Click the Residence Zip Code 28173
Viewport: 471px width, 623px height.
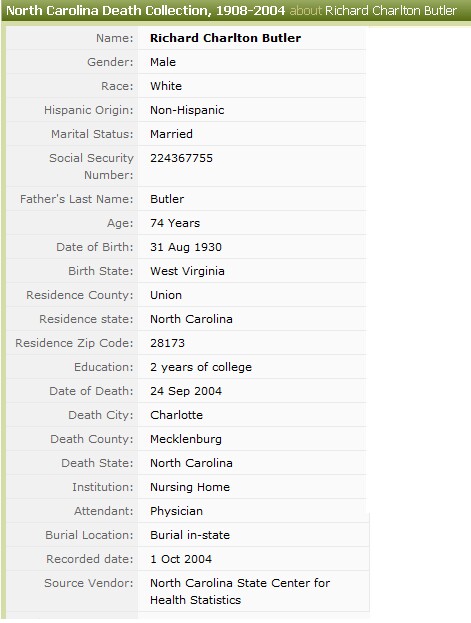point(167,343)
